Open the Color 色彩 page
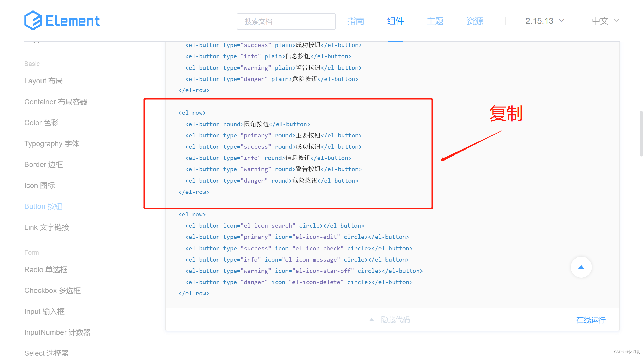The image size is (644, 356). tap(41, 123)
